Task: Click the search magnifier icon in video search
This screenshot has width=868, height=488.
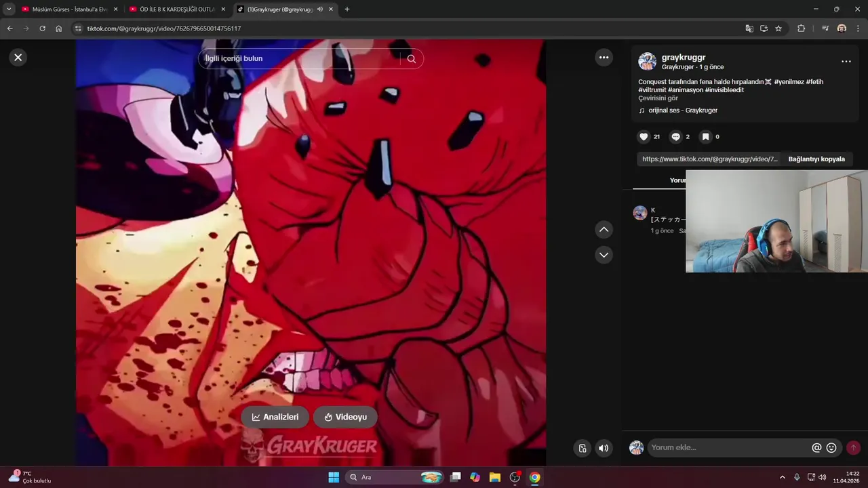Action: pos(412,58)
